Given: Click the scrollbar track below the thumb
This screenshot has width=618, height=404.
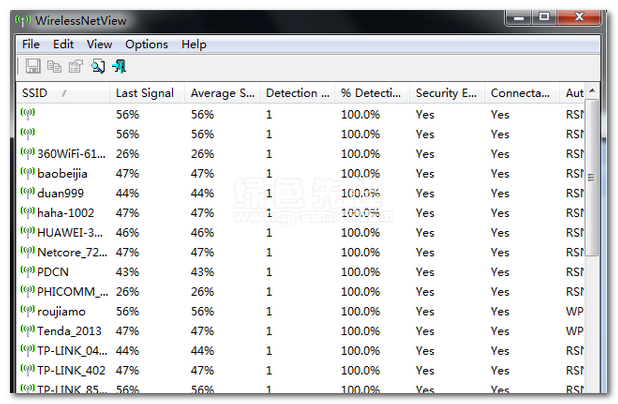Looking at the screenshot, I should (592, 323).
